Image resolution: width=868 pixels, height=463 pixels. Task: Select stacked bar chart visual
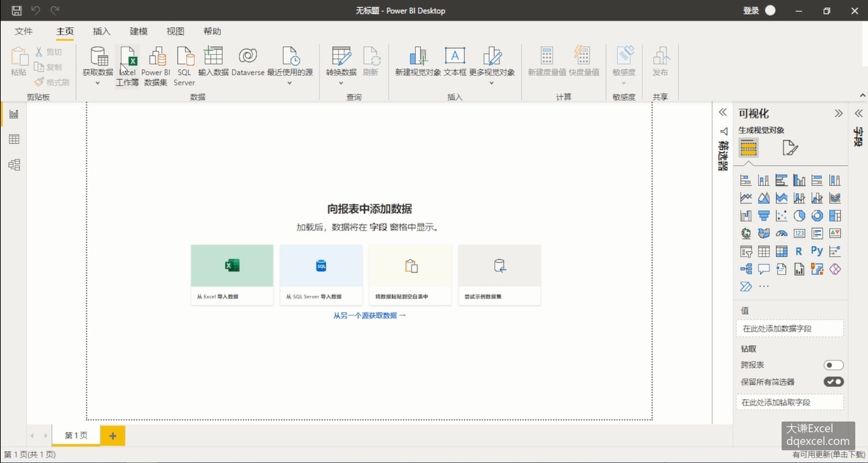click(745, 180)
